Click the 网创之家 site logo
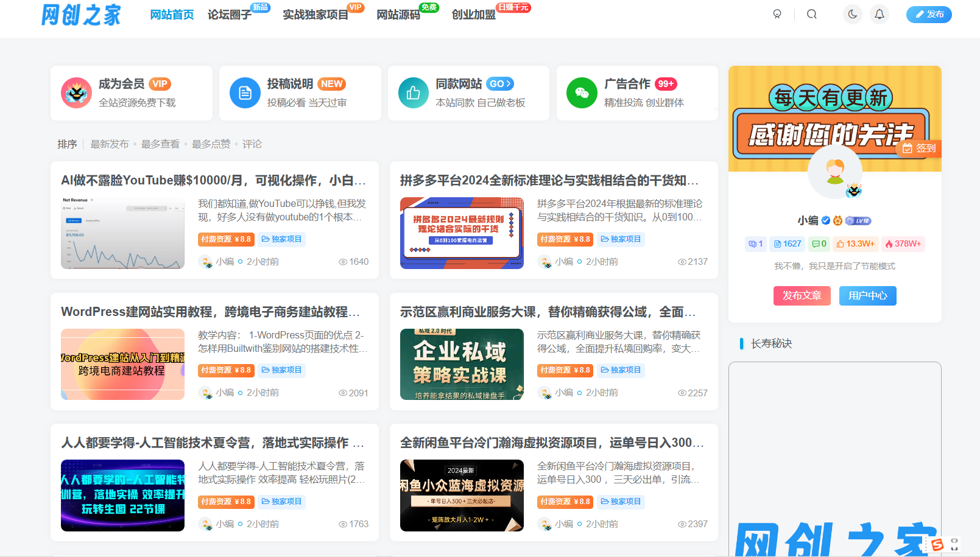The image size is (980, 557). (81, 15)
